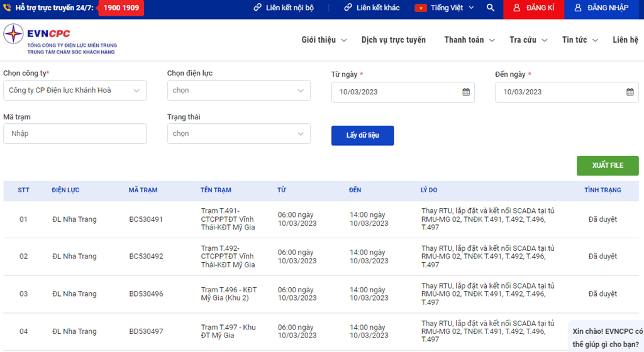
Task: Open the Liên kết nội bộ link
Action: coord(283,8)
